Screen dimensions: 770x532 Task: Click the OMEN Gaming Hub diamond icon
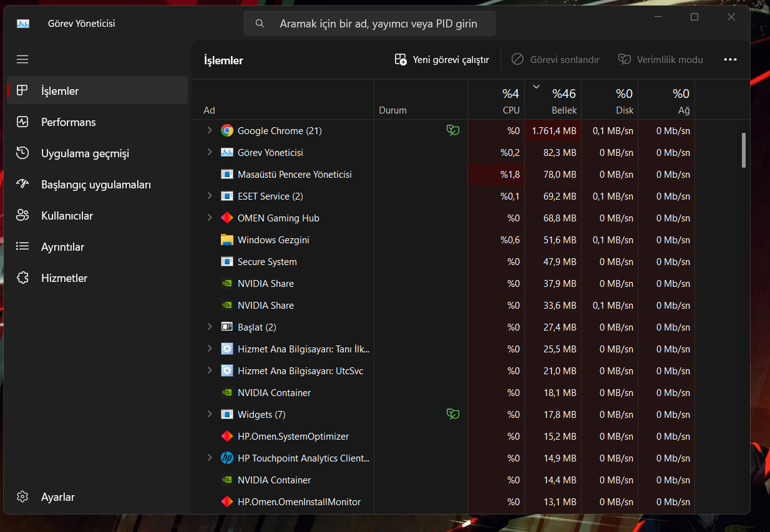point(227,218)
